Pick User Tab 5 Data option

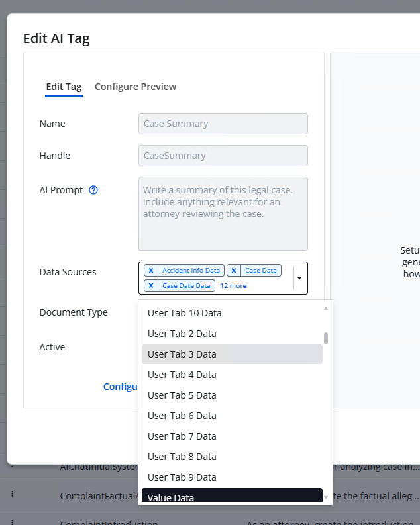182,395
